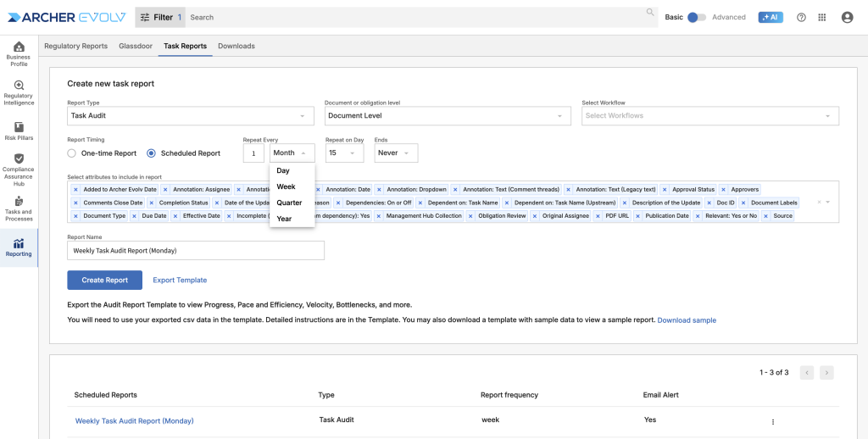Click the Download sample link
Image resolution: width=868 pixels, height=439 pixels.
687,320
